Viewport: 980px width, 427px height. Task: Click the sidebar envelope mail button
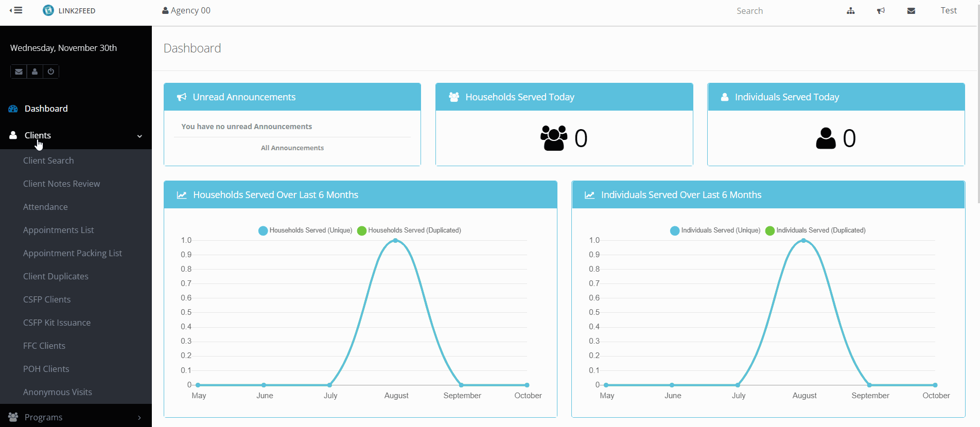(19, 72)
